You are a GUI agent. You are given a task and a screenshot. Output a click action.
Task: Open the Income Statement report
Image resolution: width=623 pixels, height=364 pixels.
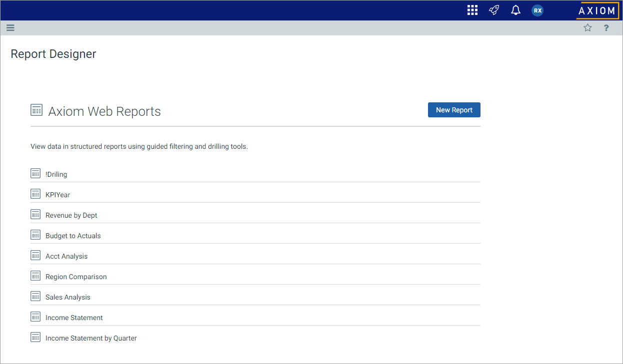pos(74,318)
